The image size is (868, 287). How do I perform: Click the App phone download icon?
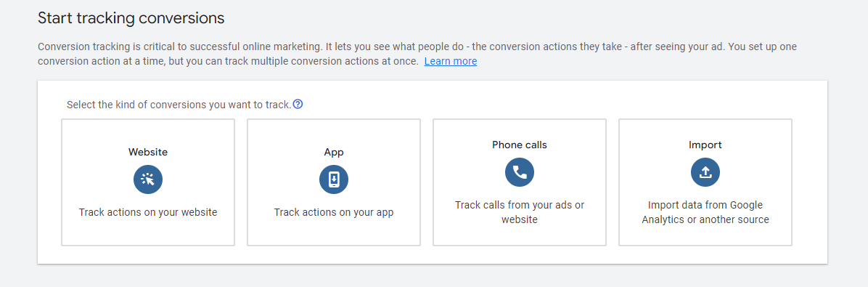[334, 179]
